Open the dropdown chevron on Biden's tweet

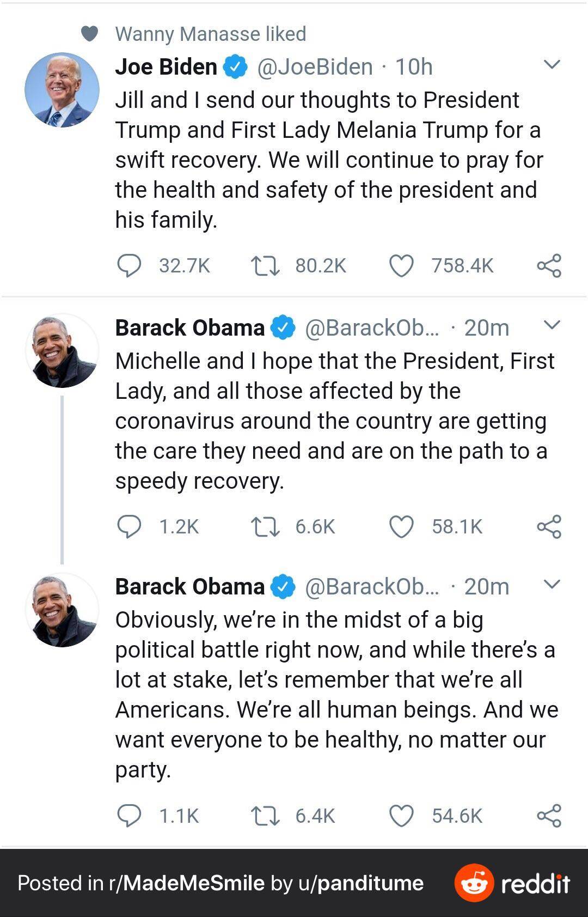[552, 65]
